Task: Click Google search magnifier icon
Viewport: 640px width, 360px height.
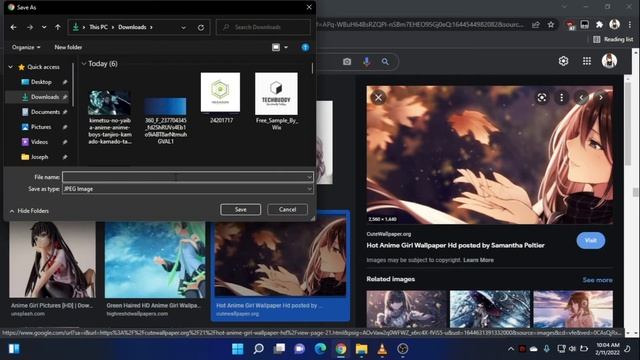Action: pyautogui.click(x=385, y=62)
